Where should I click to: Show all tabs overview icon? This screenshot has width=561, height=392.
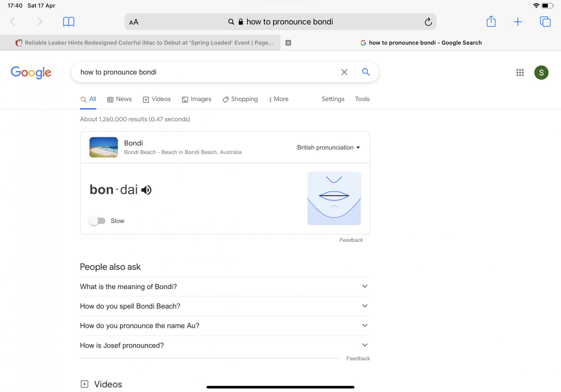click(545, 22)
